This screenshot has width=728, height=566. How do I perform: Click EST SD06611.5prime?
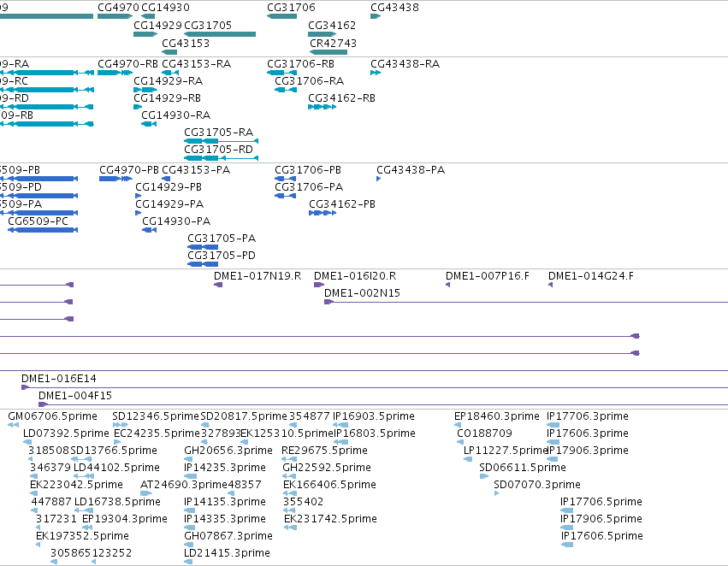pyautogui.click(x=523, y=468)
